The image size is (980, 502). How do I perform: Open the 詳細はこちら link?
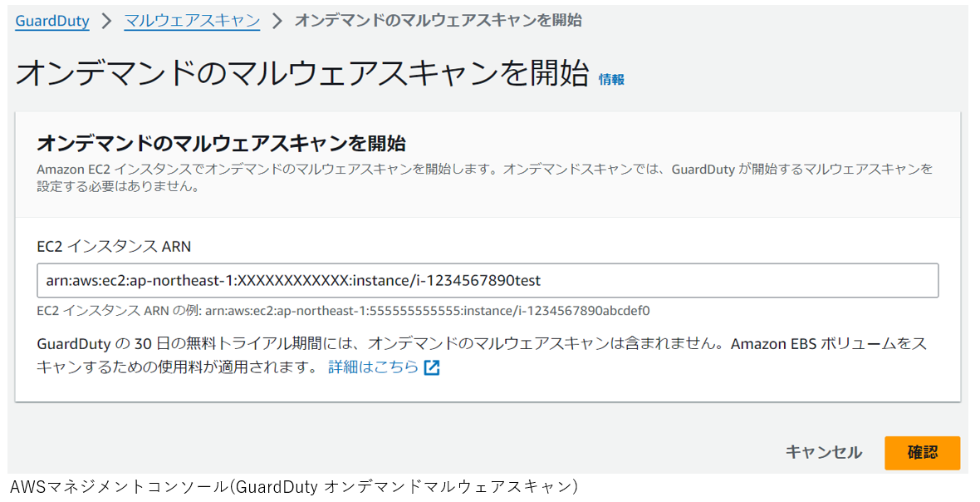(x=373, y=367)
